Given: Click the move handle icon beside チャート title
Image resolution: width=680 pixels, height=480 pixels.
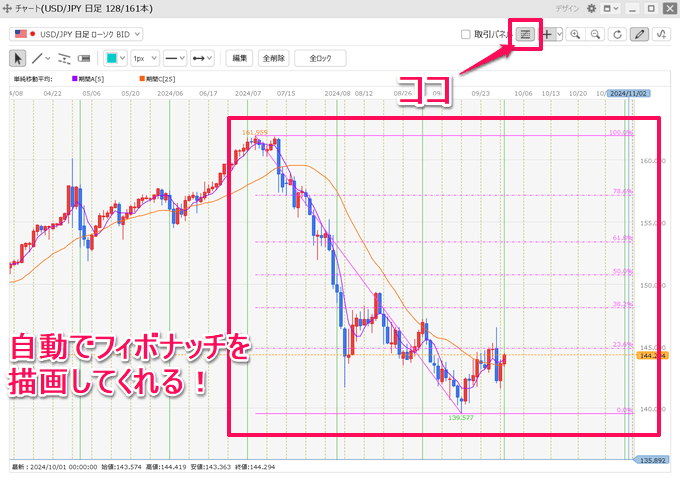Looking at the screenshot, I should coord(7,8).
